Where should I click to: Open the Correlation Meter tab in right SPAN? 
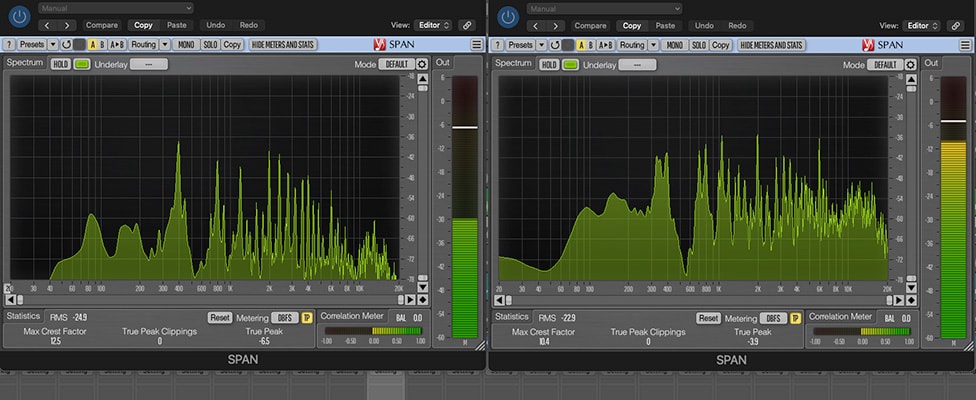840,316
